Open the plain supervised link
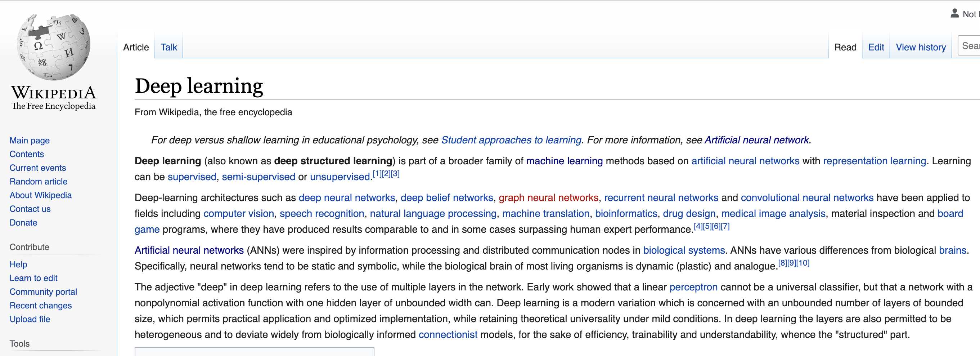The image size is (980, 356). click(192, 177)
